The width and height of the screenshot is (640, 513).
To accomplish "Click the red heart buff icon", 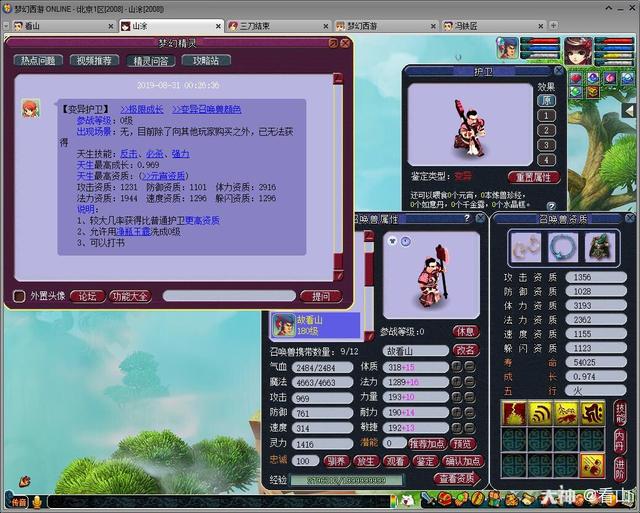I will (576, 78).
